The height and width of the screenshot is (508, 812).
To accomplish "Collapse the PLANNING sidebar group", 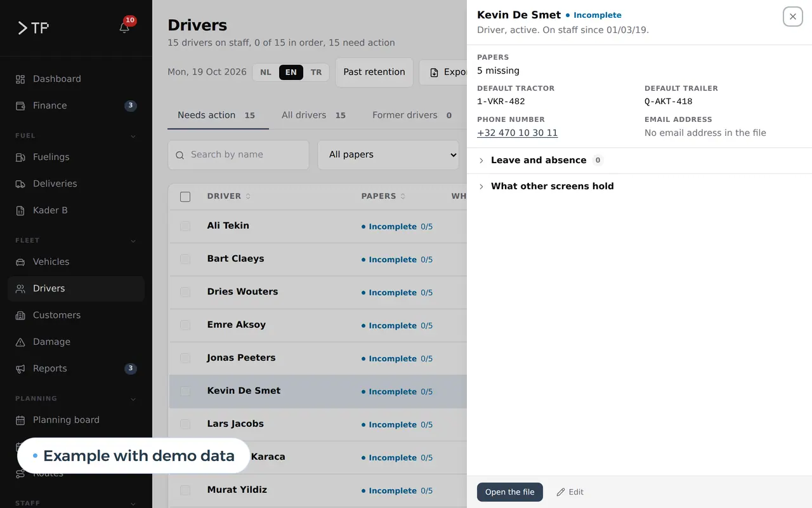I will tap(133, 399).
